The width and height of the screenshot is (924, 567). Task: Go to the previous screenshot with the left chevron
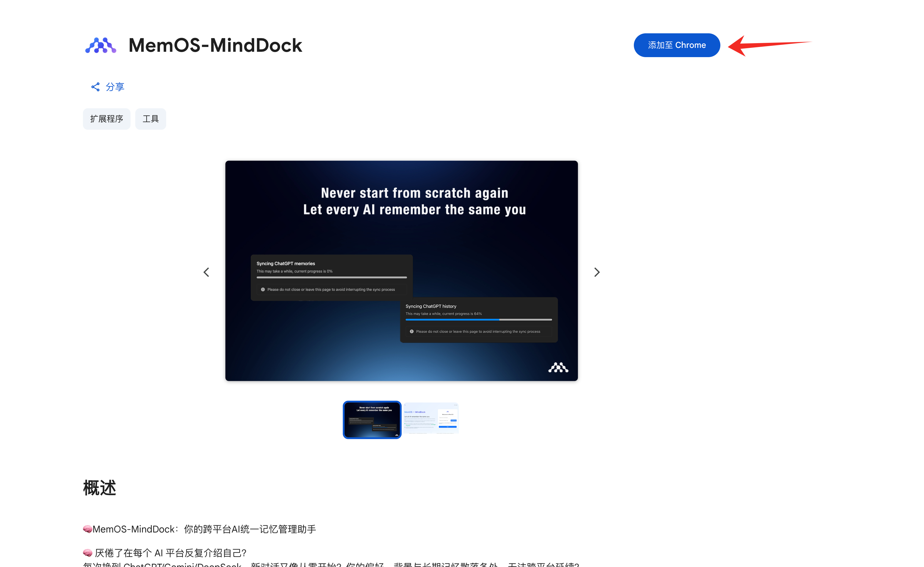coord(206,272)
